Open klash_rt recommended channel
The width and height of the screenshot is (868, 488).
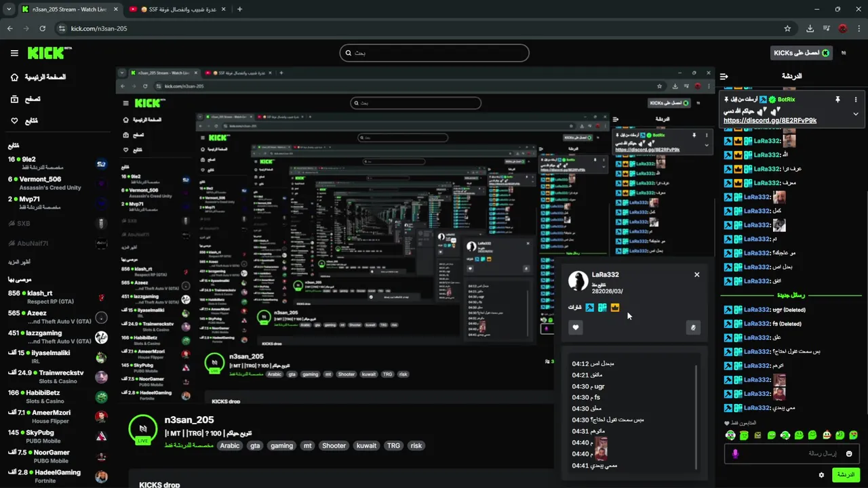pos(57,297)
